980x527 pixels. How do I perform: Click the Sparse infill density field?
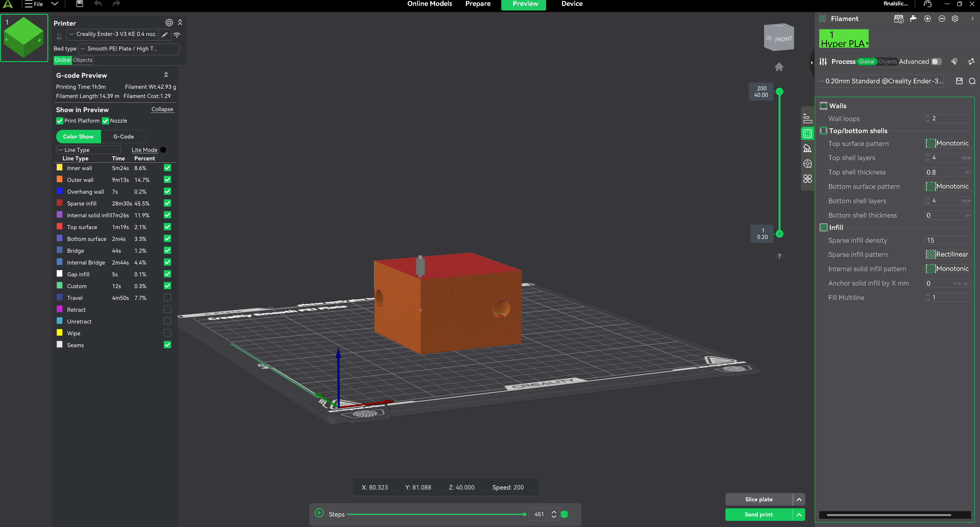(x=946, y=240)
